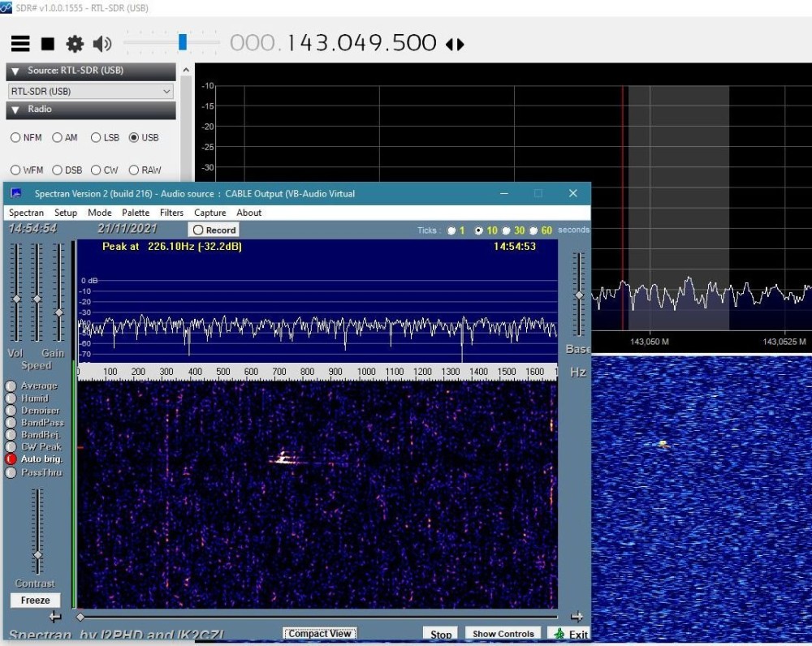
Task: Select the NFM demodulation radio button
Action: coord(15,137)
